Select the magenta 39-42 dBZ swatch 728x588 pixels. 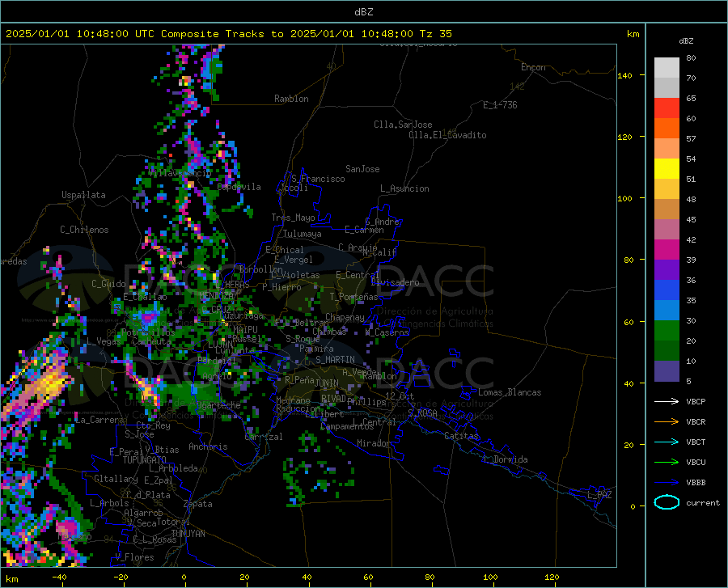(x=667, y=250)
